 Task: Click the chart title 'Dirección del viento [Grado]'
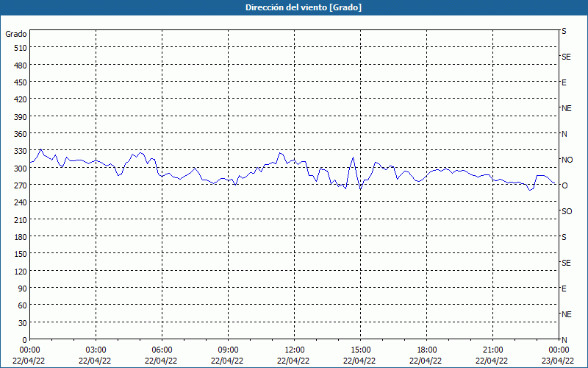[x=304, y=7]
